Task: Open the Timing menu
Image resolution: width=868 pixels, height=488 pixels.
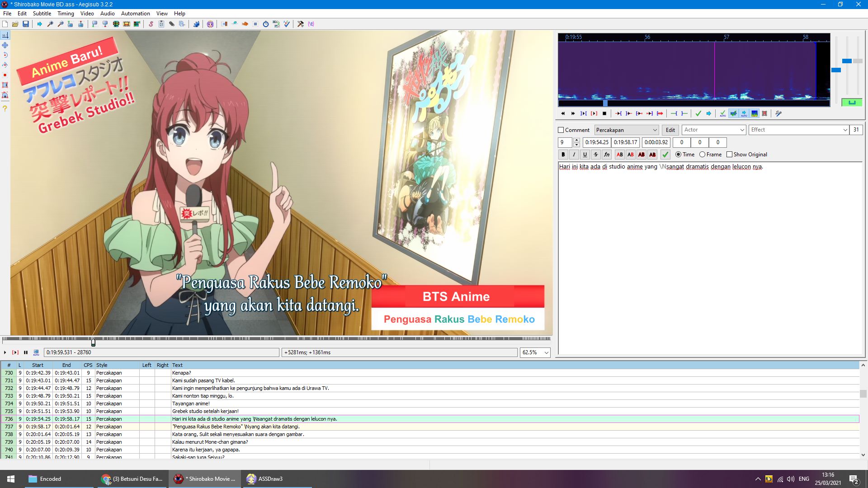Action: point(66,14)
